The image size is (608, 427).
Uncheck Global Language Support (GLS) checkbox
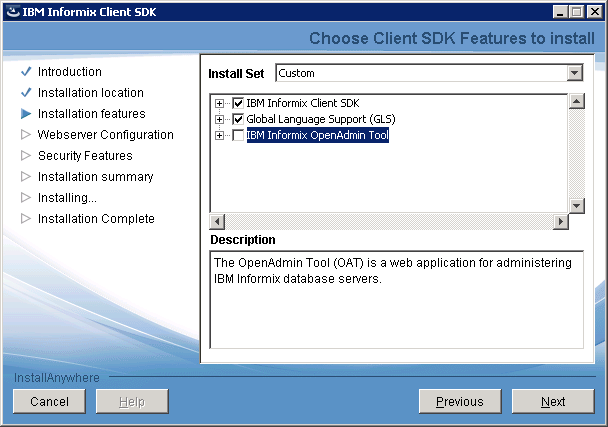[238, 119]
